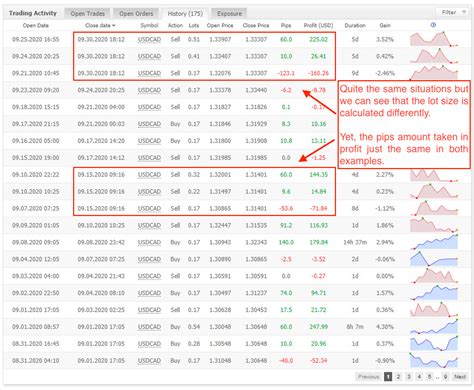This screenshot has height=390, width=474.
Task: Go to page 5 of history
Action: click(430, 377)
